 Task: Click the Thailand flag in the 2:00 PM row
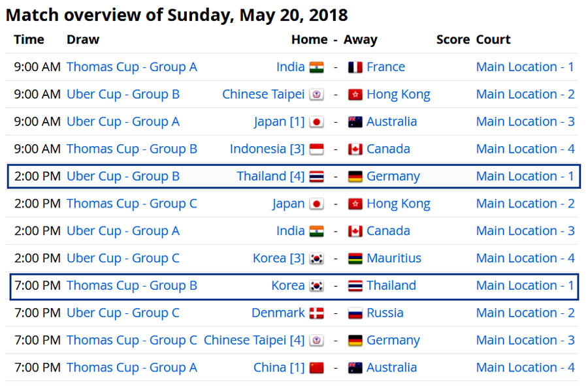(316, 177)
